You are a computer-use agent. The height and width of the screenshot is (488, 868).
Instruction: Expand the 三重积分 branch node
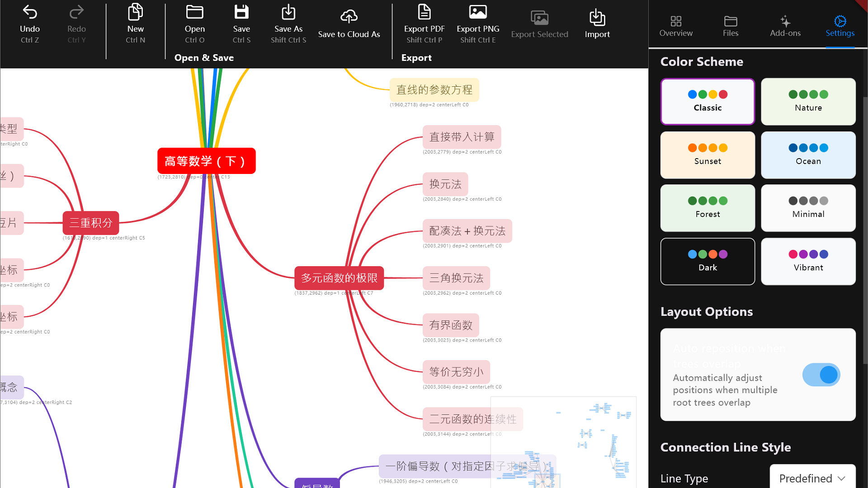coord(90,223)
